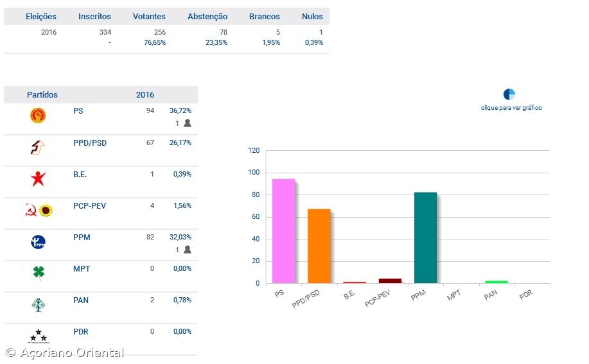Viewport: 589px width, 364px height.
Task: Click 'clique para ver gráfico' link
Action: (x=511, y=108)
